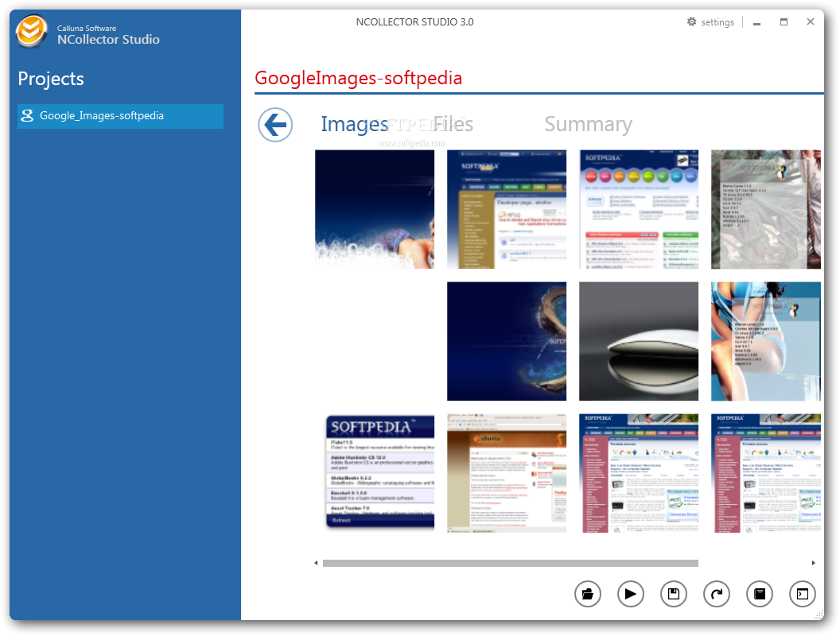
Task: Open the thumbnail with colorful round buttons
Action: pyautogui.click(x=639, y=209)
